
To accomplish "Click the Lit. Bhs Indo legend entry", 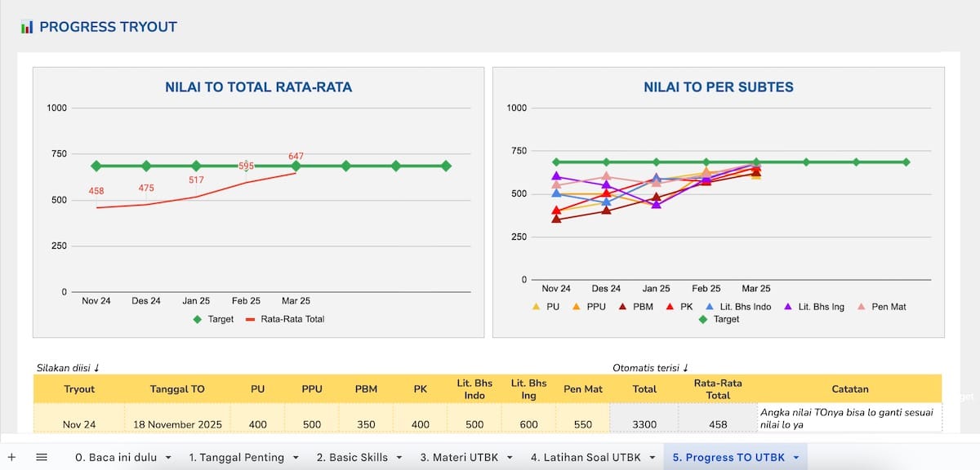I will coord(737,307).
